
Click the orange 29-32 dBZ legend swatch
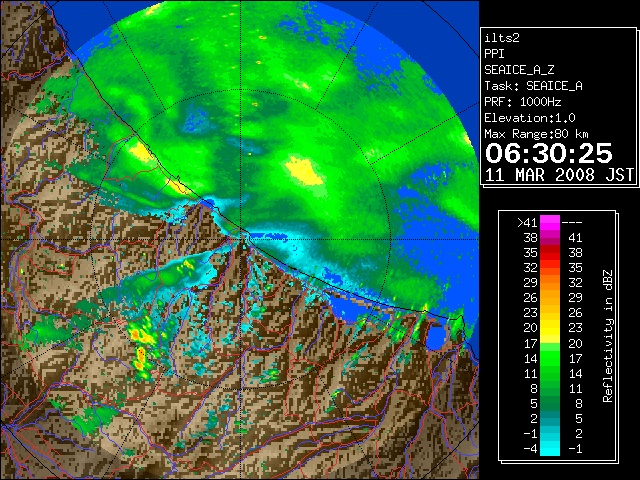(x=550, y=282)
